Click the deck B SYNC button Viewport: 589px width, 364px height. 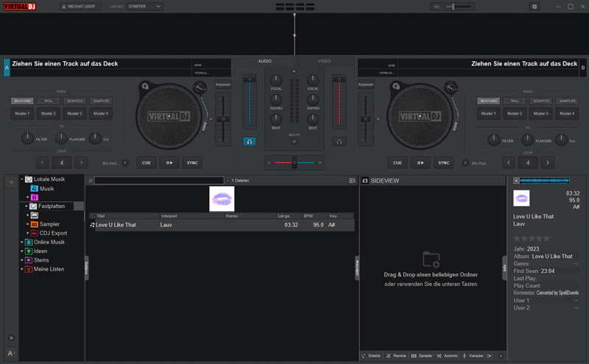pos(444,163)
